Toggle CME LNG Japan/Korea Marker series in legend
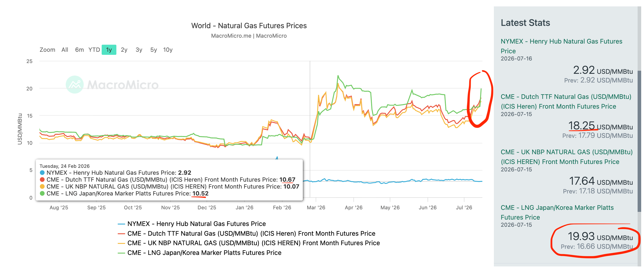Image resolution: width=644 pixels, height=269 pixels. point(204,253)
